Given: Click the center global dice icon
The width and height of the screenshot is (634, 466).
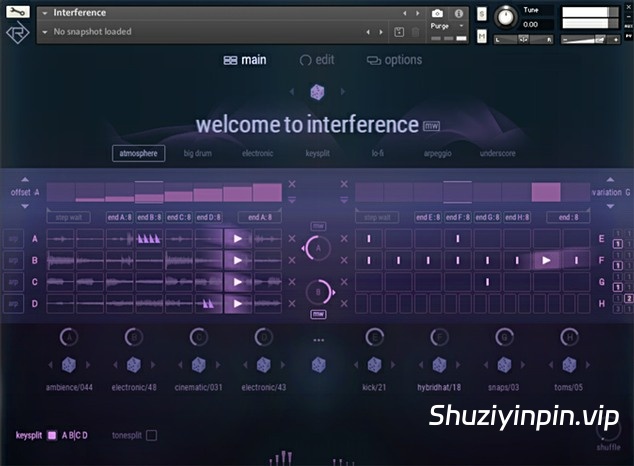Looking at the screenshot, I should click(319, 365).
